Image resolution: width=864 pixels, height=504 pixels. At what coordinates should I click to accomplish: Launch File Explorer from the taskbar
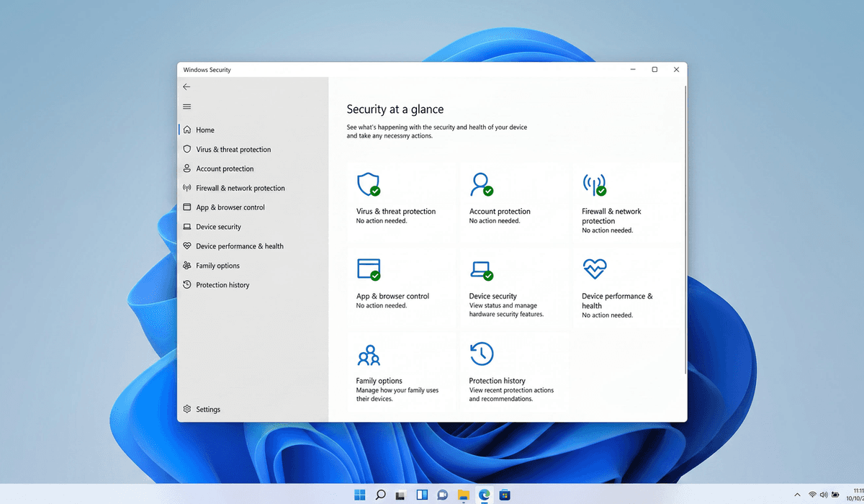pos(464,495)
